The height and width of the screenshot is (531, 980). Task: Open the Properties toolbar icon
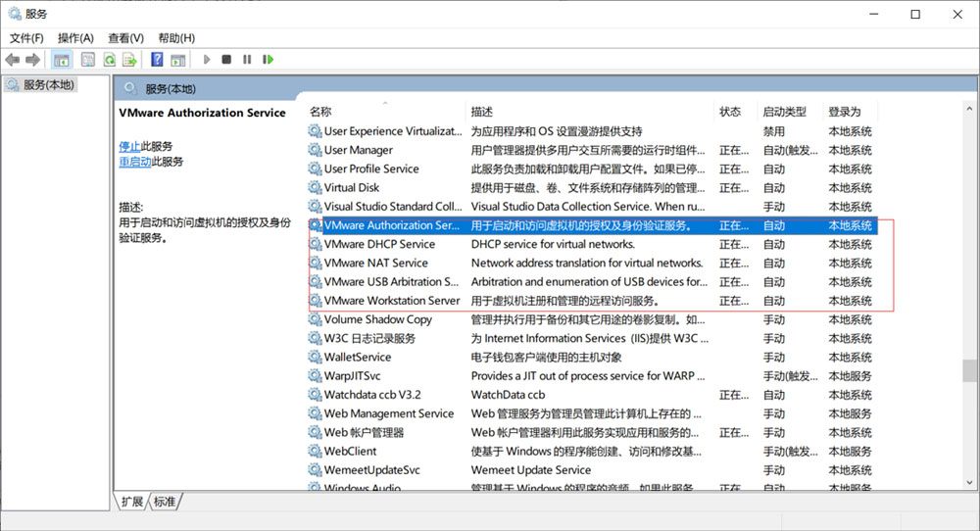coord(88,60)
